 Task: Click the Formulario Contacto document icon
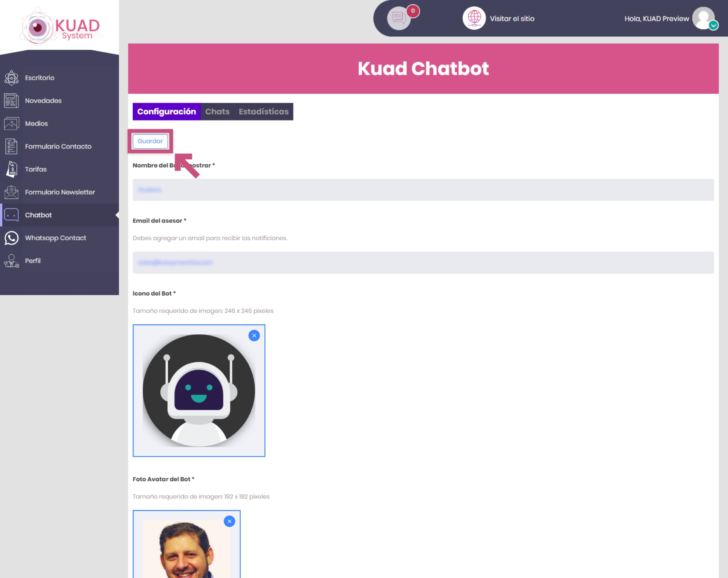tap(11, 146)
